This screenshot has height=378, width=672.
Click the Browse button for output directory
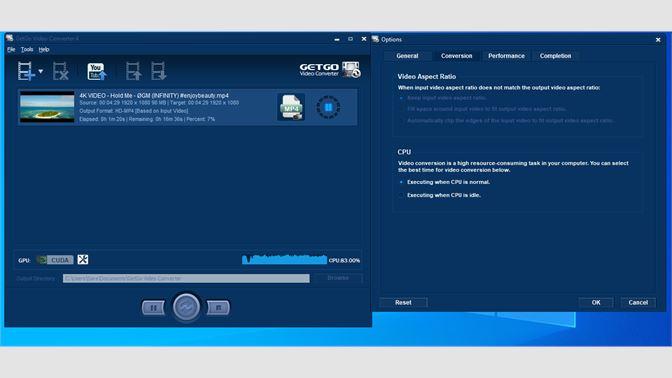tap(338, 278)
